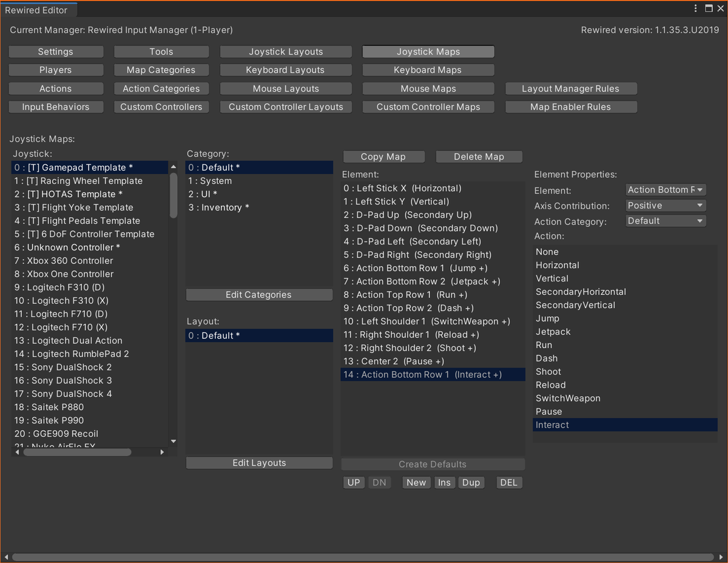
Task: Select the Inventory category
Action: click(259, 207)
